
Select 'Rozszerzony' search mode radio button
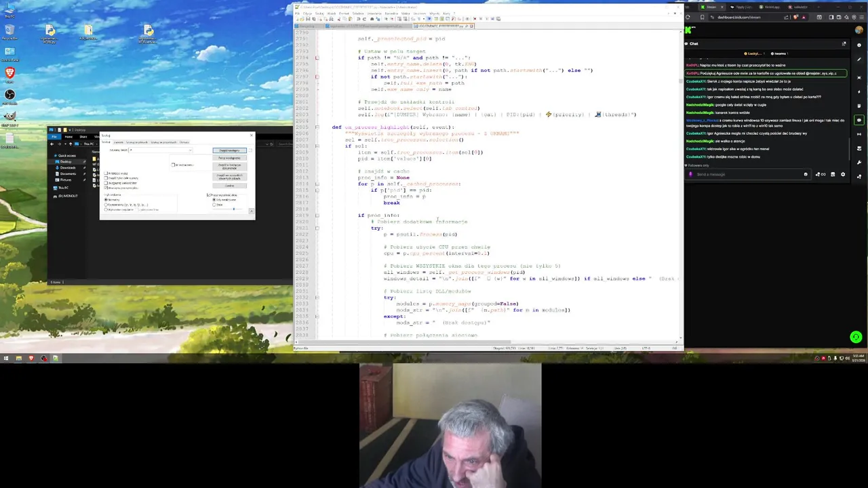pyautogui.click(x=106, y=205)
